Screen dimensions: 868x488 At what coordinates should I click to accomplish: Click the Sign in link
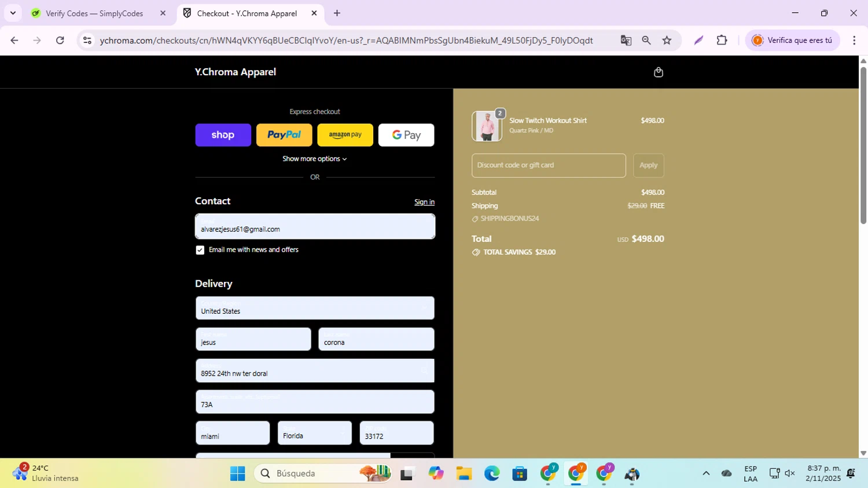tap(424, 202)
